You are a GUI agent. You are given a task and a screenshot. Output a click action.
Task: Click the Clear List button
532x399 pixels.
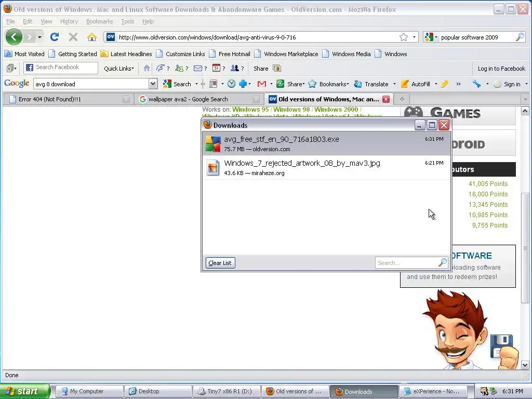click(x=220, y=262)
